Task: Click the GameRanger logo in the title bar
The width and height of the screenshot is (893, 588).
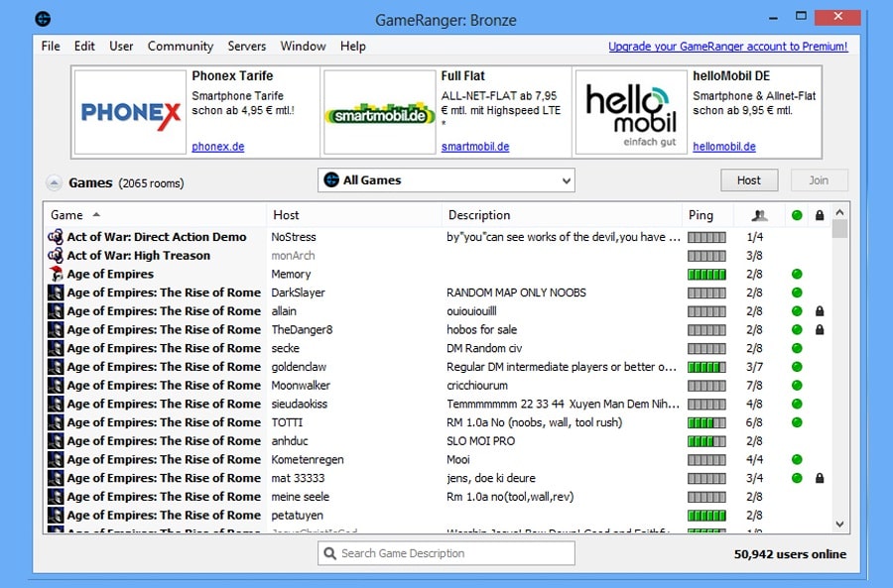Action: tap(43, 19)
